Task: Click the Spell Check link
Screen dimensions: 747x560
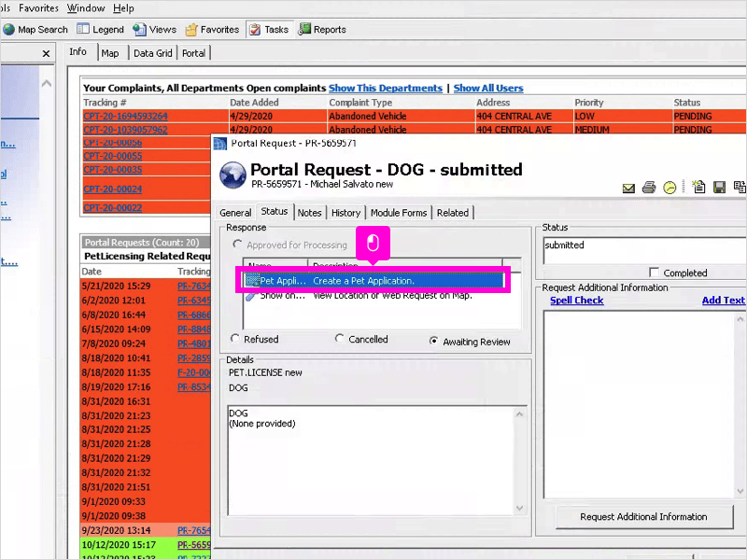Action: pyautogui.click(x=576, y=301)
